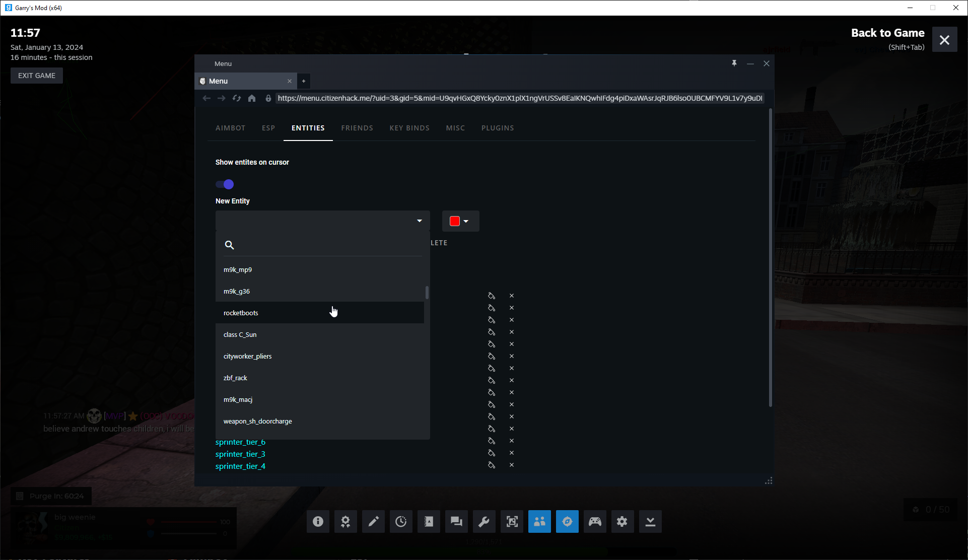This screenshot has width=968, height=560.
Task: Expand the red color picker dropdown
Action: coord(460,221)
